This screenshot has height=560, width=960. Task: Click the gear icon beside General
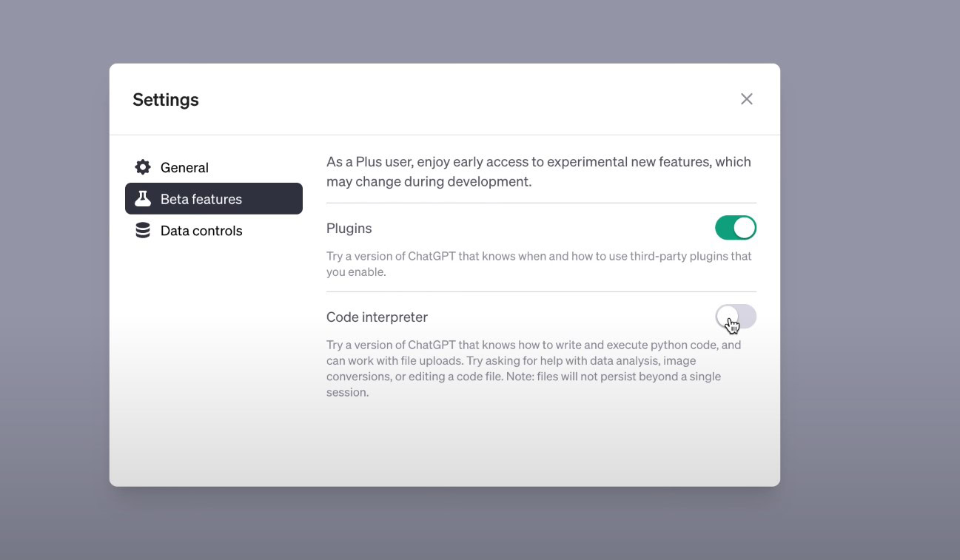(143, 167)
